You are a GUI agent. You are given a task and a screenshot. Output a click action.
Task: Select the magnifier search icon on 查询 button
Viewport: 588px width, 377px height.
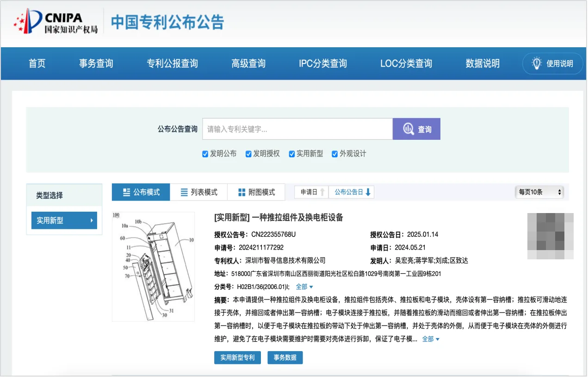click(407, 129)
